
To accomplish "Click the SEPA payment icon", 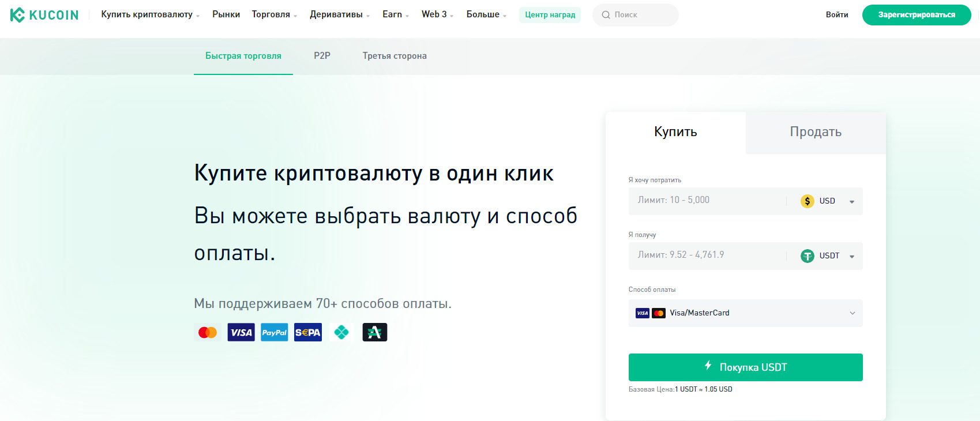I will [x=308, y=332].
